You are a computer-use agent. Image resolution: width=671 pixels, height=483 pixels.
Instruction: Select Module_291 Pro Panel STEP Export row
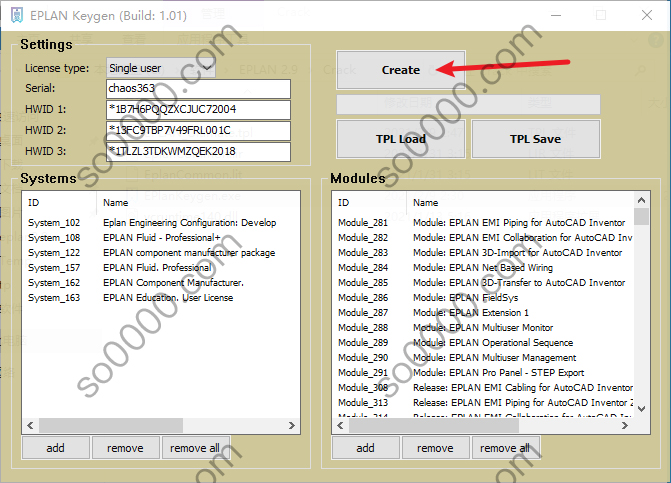pos(483,373)
